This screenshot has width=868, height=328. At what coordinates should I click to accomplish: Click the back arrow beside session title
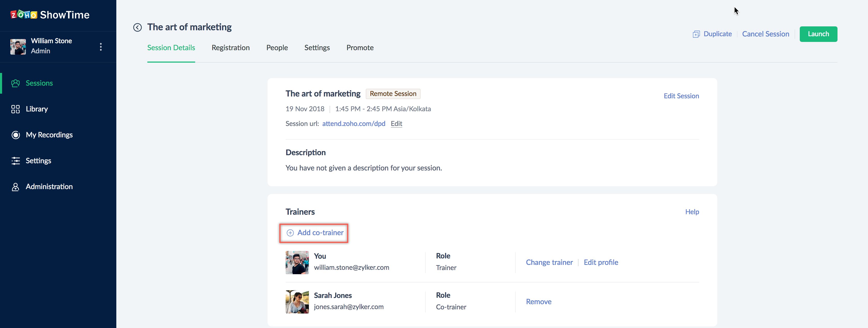(x=137, y=27)
